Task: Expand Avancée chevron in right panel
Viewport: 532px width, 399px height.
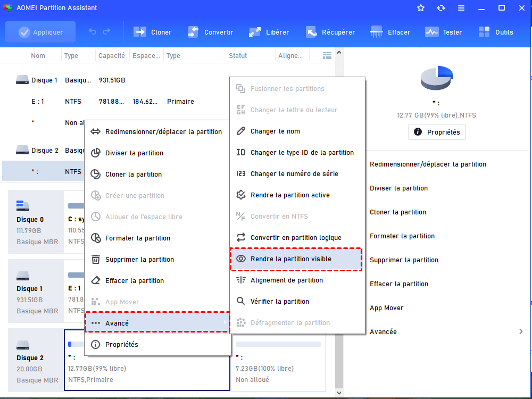Action: click(x=521, y=331)
